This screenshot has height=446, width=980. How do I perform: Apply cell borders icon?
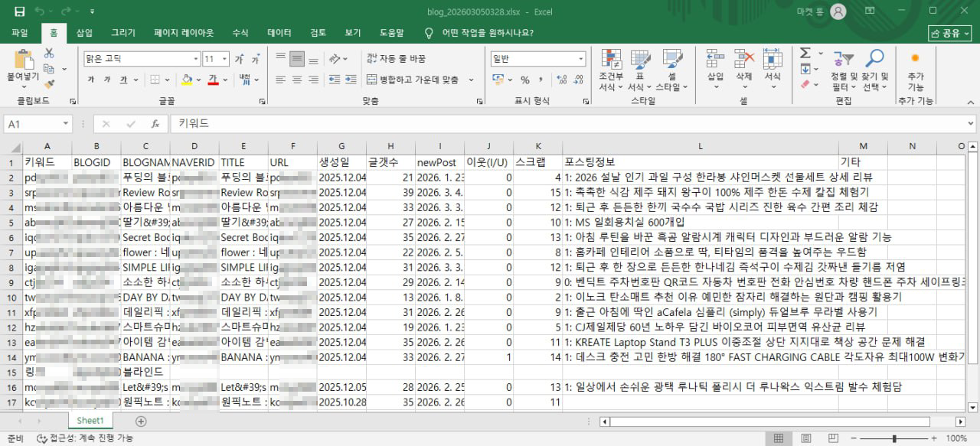point(155,80)
